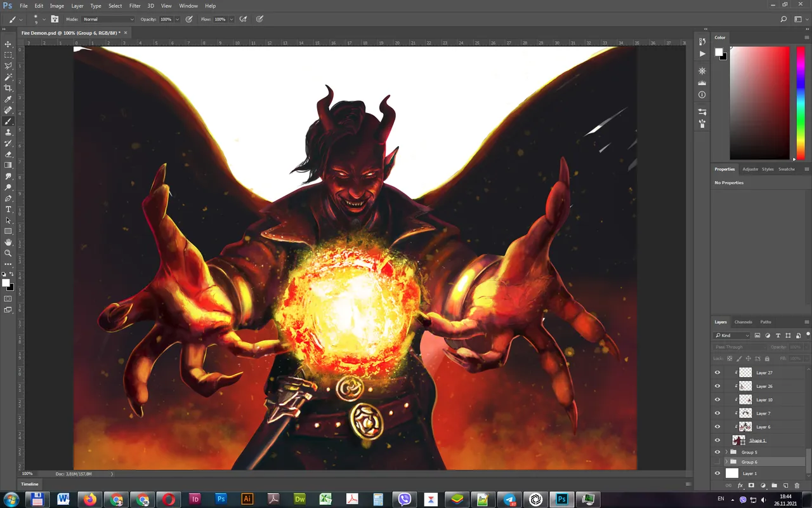Toggle pressure for opacity button
Image resolution: width=812 pixels, height=508 pixels.
189,19
